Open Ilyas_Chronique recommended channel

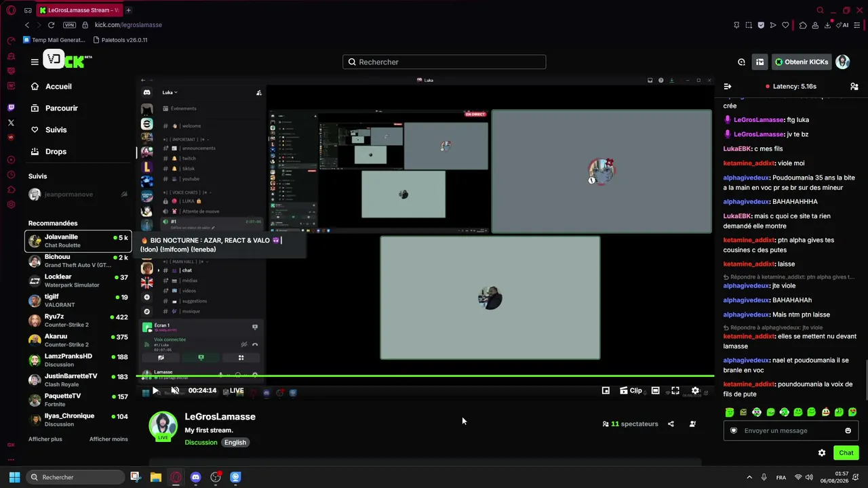click(78, 420)
